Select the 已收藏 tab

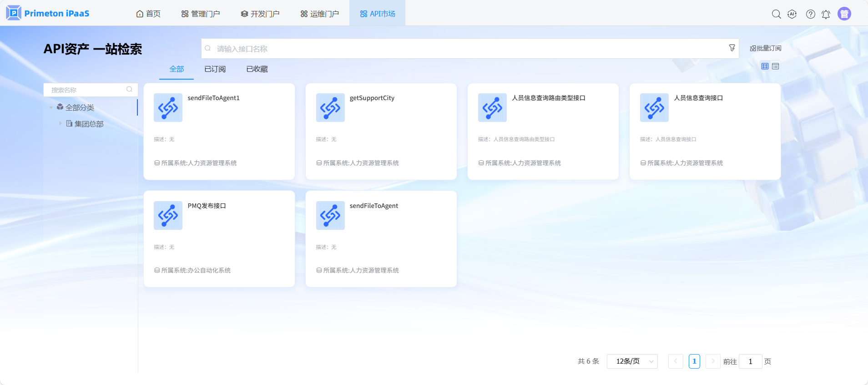[x=257, y=69]
